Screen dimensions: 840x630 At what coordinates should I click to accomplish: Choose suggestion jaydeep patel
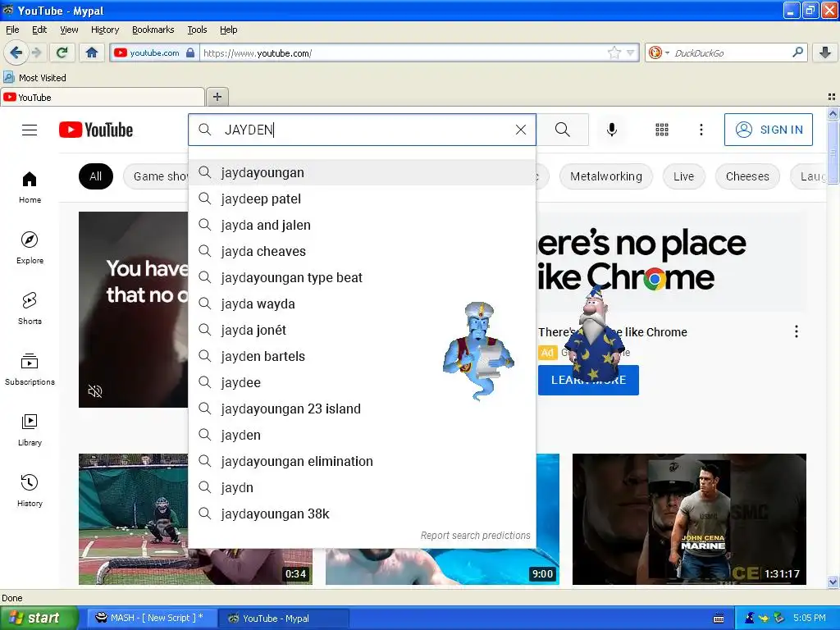(x=362, y=199)
